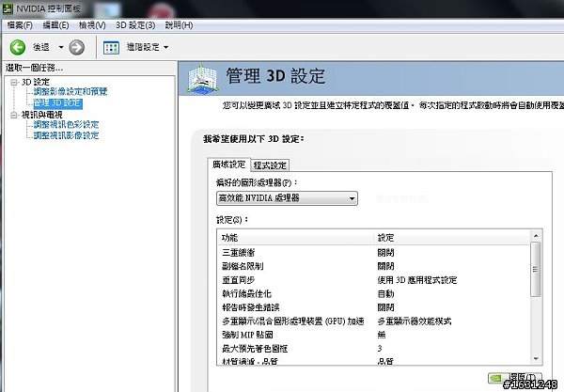Click the 執行緒最佳化 setting row

[374, 293]
